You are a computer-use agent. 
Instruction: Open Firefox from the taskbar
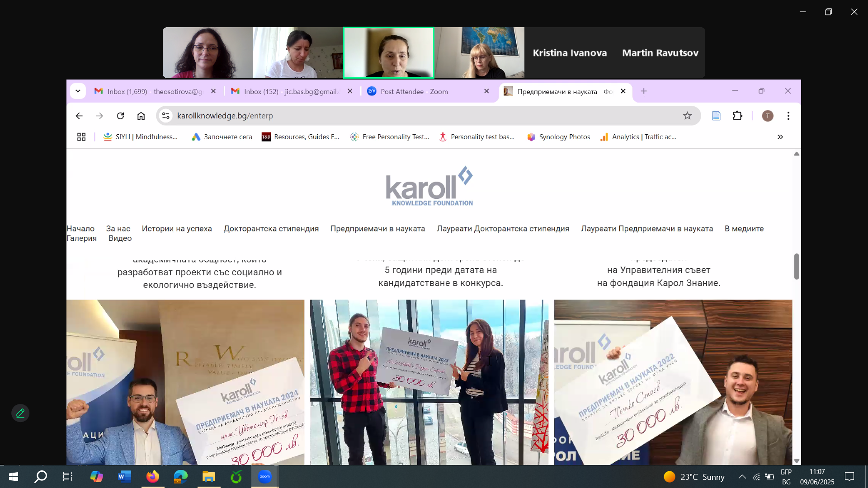tap(153, 476)
